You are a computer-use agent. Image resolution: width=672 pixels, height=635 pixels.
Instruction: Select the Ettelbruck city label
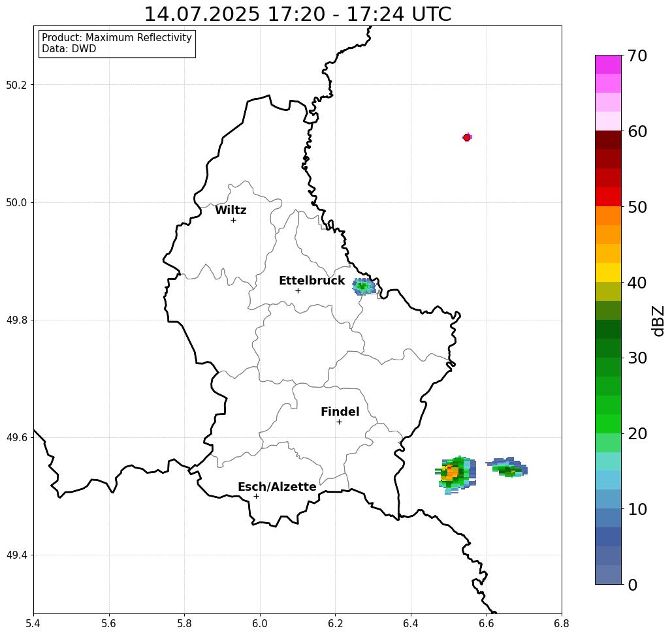point(312,281)
